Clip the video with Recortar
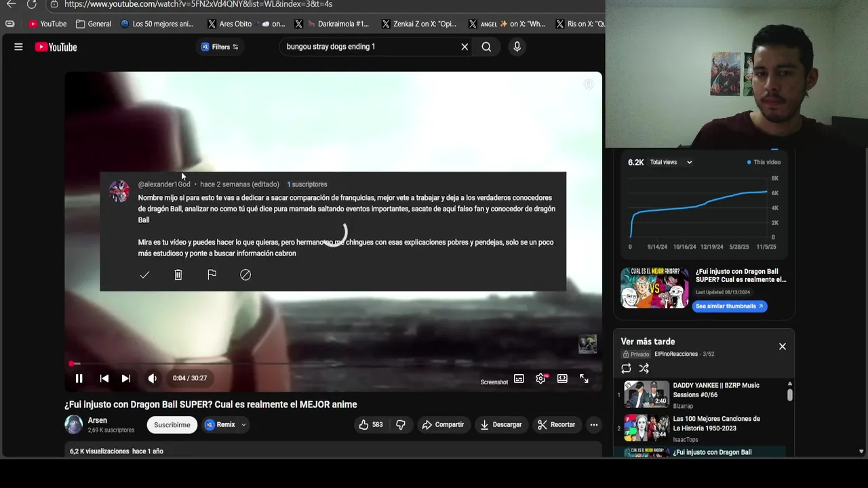The height and width of the screenshot is (488, 868). (556, 425)
